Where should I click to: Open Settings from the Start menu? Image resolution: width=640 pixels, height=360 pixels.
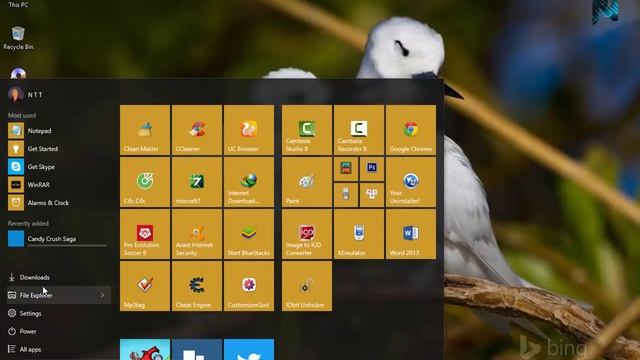(58, 313)
